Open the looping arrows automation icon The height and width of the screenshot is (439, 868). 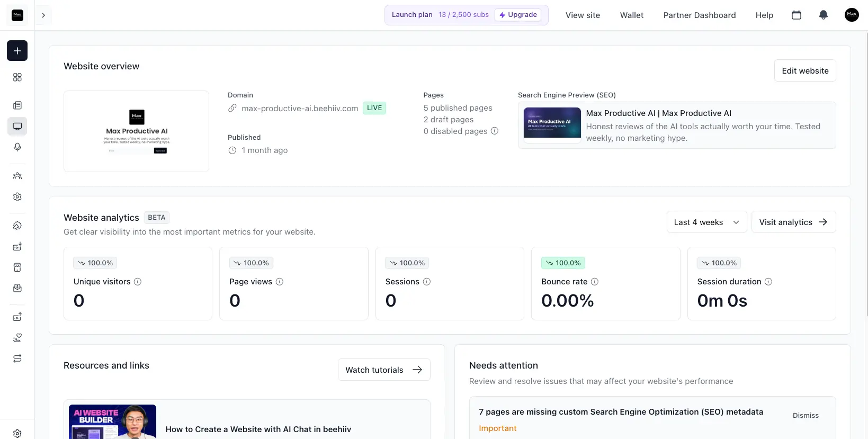(17, 359)
